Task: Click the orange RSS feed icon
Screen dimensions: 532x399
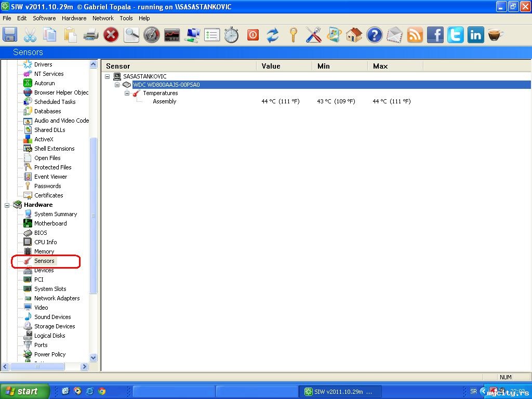Action: 415,35
